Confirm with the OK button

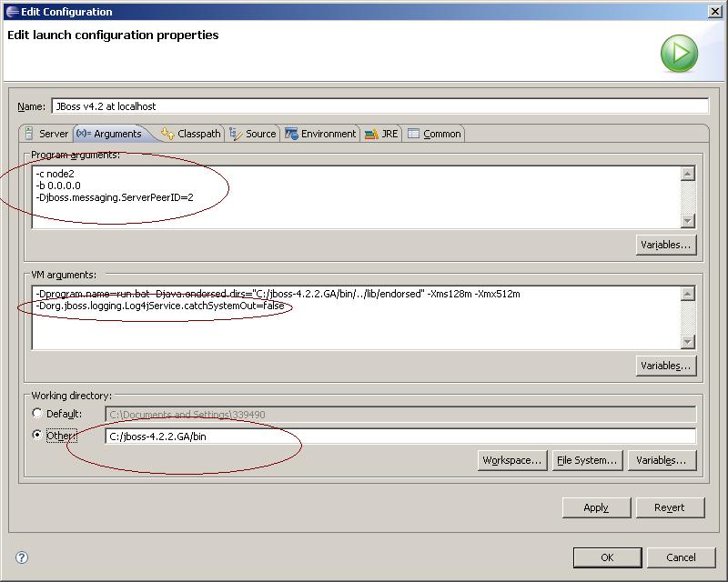coord(607,557)
